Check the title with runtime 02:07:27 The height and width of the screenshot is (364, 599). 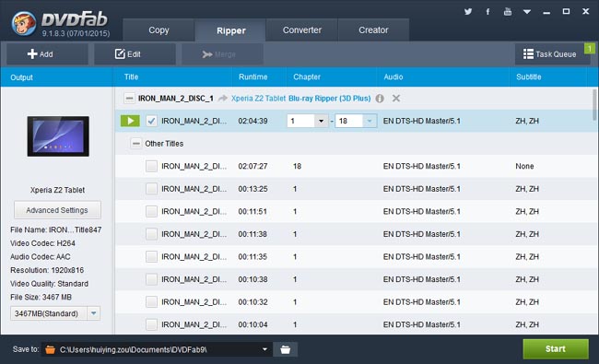click(x=151, y=166)
